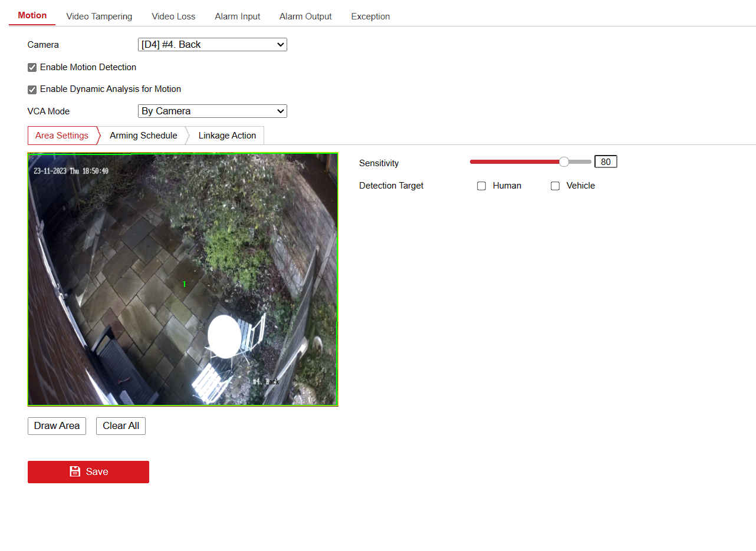Switch to the Video Tampering tab
This screenshot has width=756, height=551.
click(99, 17)
